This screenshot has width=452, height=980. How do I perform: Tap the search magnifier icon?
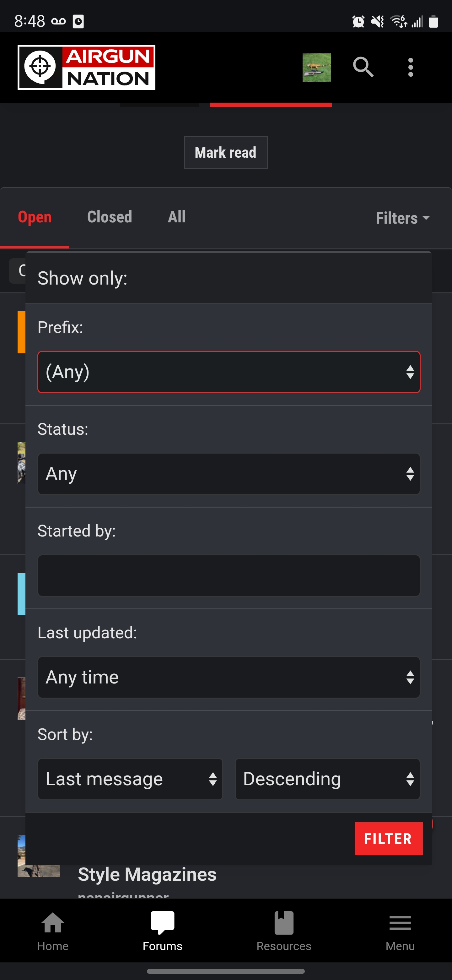pos(363,67)
